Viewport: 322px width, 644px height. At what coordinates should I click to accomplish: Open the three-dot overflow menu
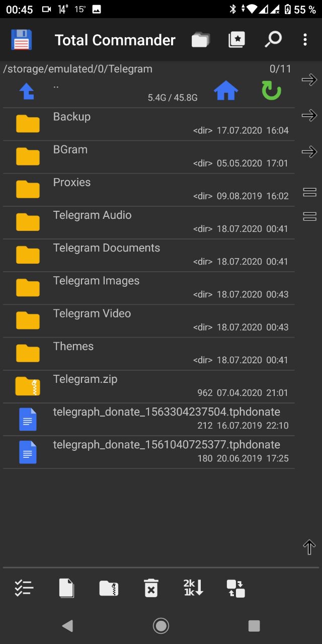point(305,40)
